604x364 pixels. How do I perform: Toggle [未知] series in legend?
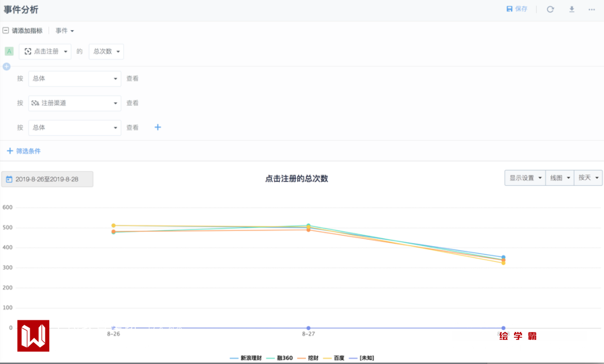point(361,358)
